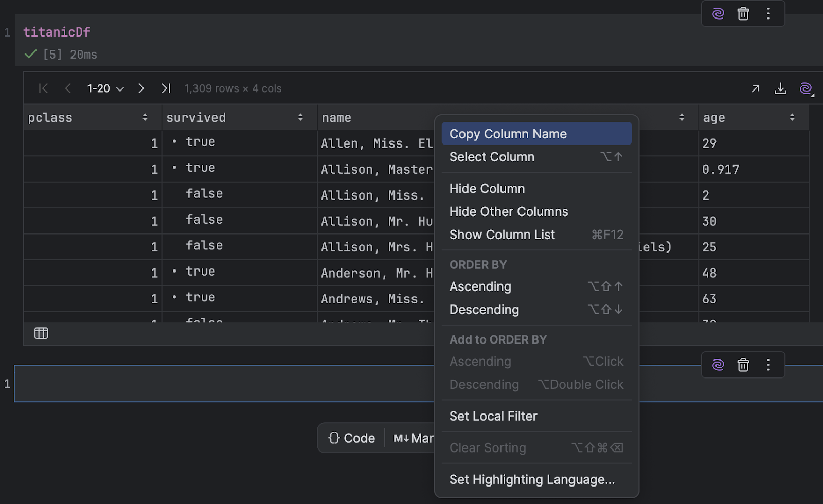Sort by the name column arrows
823x504 pixels.
tap(682, 117)
